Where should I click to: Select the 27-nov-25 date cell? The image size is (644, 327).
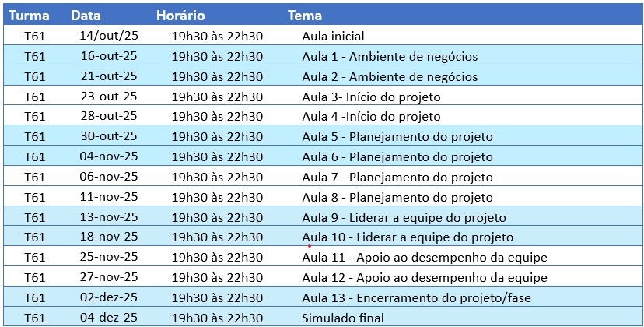pyautogui.click(x=108, y=277)
